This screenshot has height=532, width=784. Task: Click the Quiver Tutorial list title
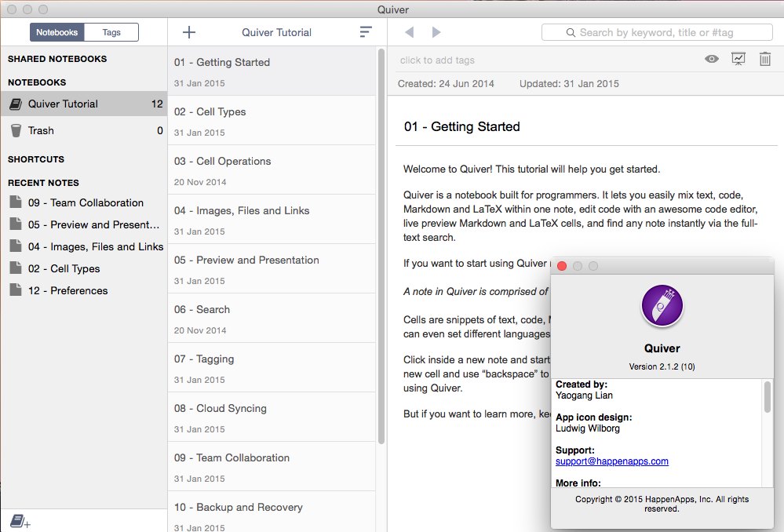tap(276, 32)
